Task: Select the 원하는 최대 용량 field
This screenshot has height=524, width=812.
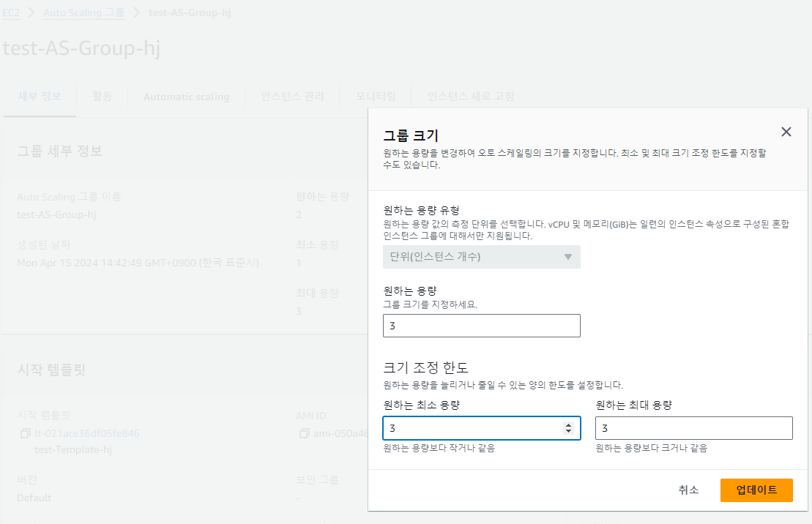Action: 694,428
